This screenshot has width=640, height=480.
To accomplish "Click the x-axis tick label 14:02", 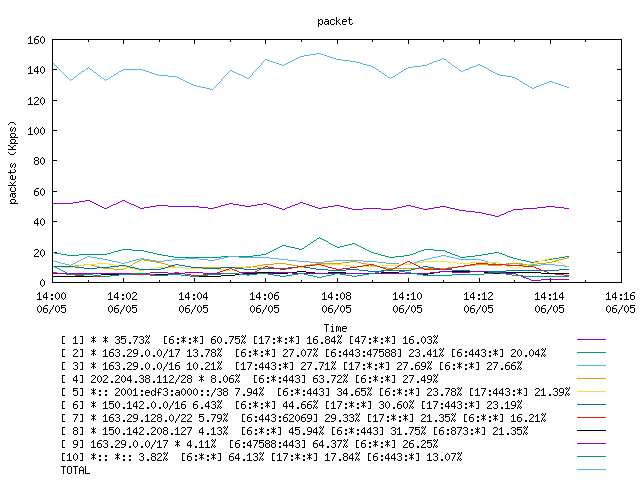I will click(x=122, y=296).
